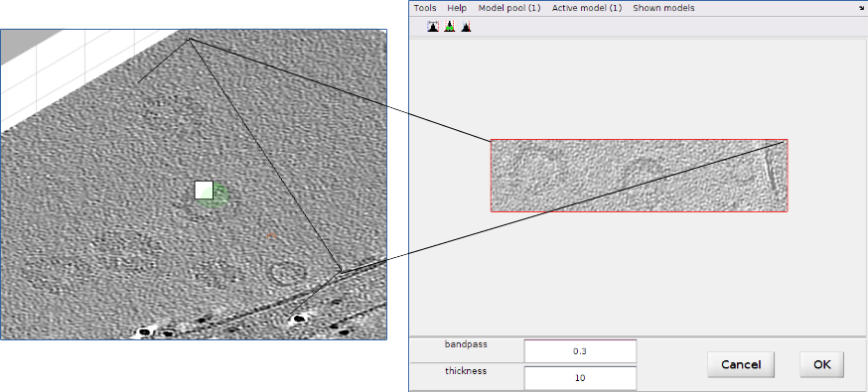This screenshot has height=392, width=868.
Task: Click the third histogram icon in toolbar
Action: click(466, 27)
